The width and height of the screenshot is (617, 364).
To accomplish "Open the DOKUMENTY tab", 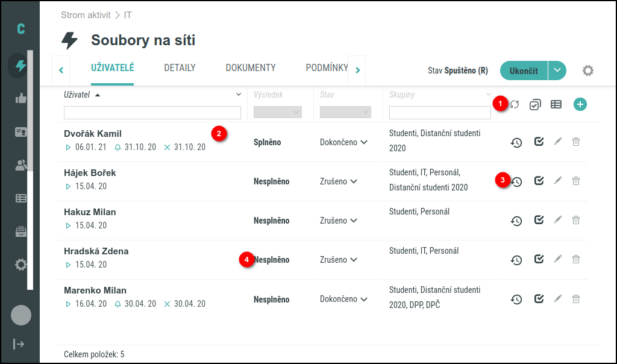I will 250,67.
